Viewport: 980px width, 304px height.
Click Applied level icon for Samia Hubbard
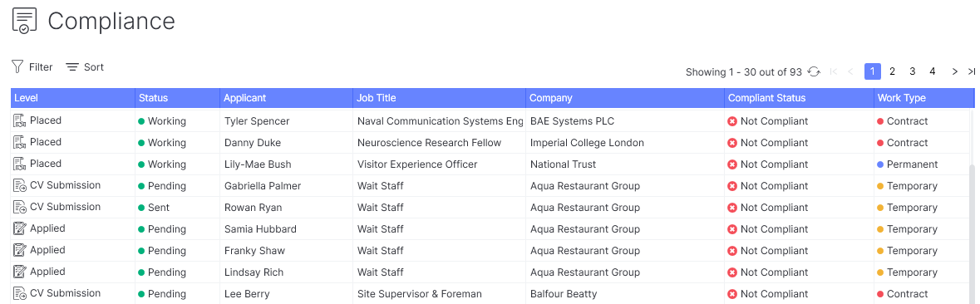(19, 228)
